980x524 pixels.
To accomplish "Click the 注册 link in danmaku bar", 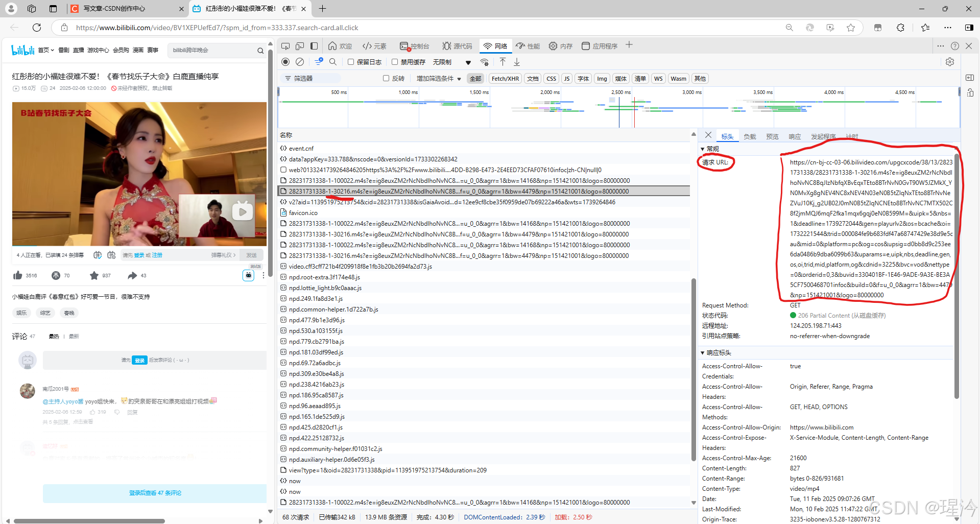I will 157,255.
